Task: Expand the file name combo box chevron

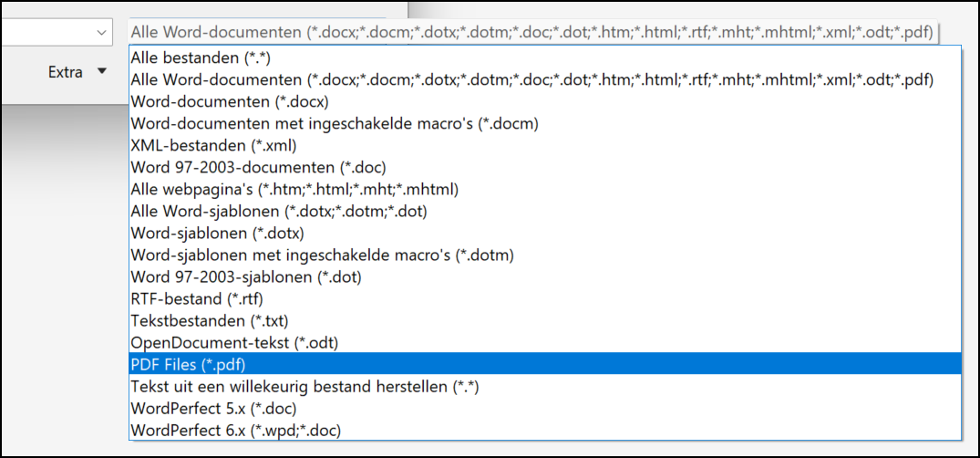Action: click(102, 33)
